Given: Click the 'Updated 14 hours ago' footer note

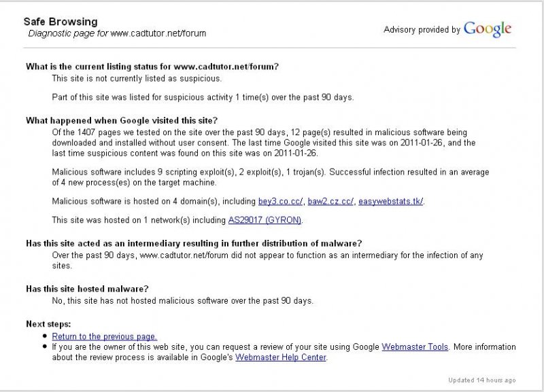Looking at the screenshot, I should (482, 380).
